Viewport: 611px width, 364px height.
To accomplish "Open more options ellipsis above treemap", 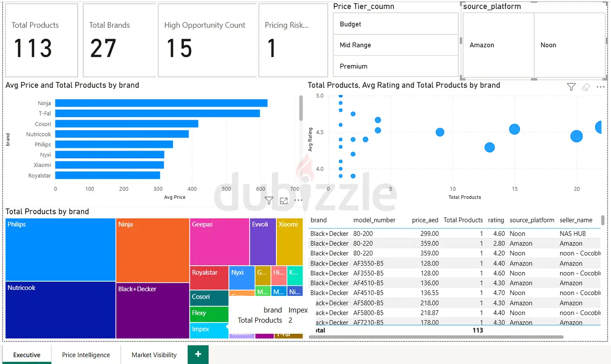I will coord(298,200).
